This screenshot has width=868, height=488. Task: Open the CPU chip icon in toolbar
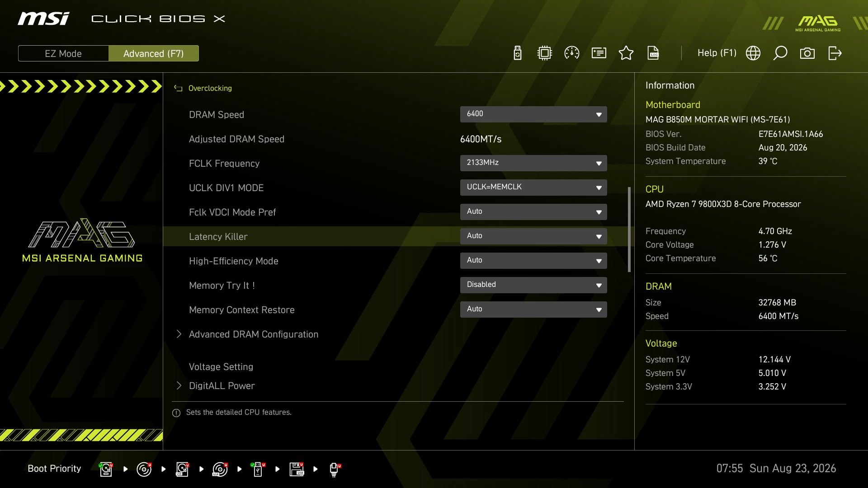pyautogui.click(x=545, y=53)
